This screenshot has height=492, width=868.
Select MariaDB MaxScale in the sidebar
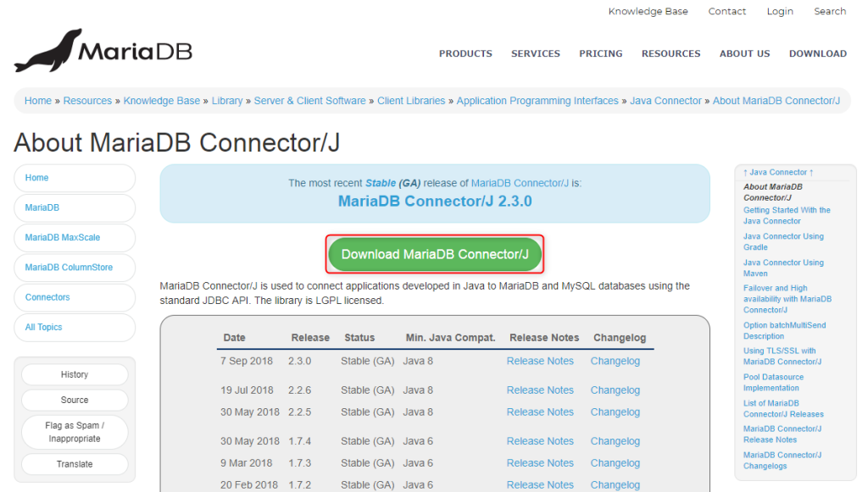coord(75,238)
